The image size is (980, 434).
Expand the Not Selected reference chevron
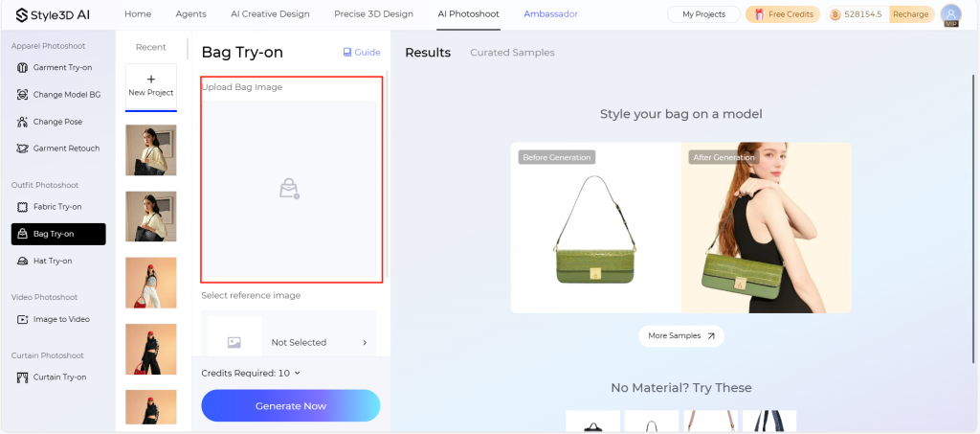tap(365, 343)
